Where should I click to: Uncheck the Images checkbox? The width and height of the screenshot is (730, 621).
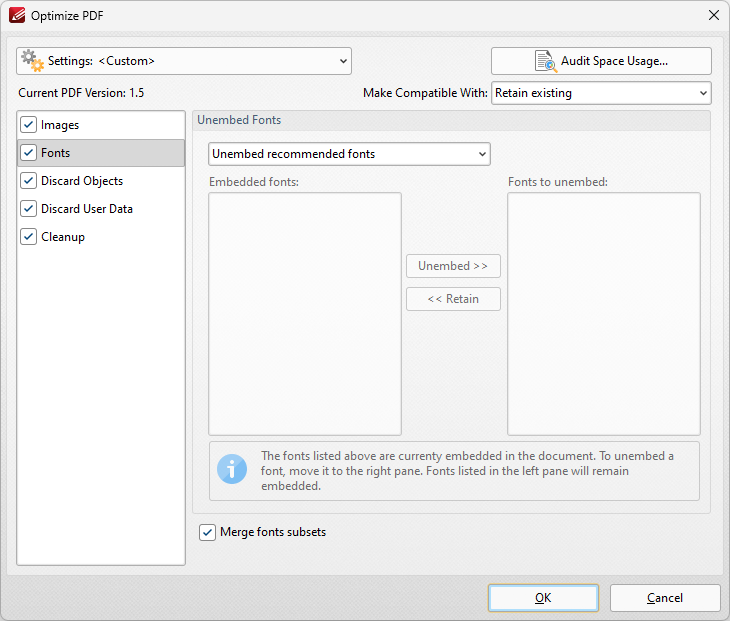[x=28, y=125]
